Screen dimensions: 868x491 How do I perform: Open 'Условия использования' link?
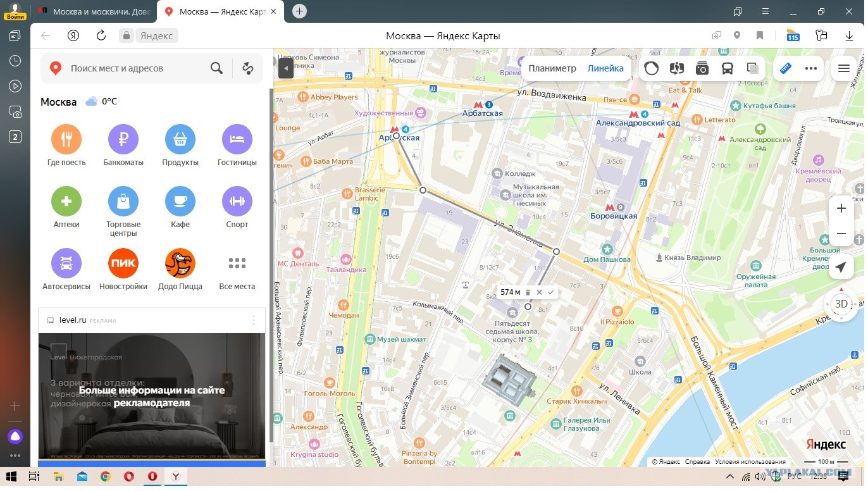(x=750, y=462)
